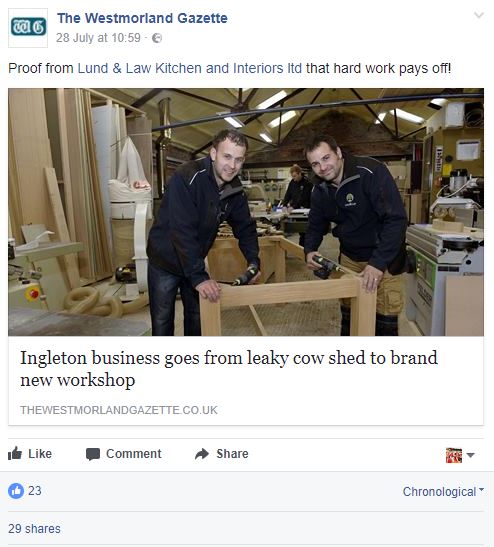Like the post via Like label
494x547 pixels.
[40, 454]
